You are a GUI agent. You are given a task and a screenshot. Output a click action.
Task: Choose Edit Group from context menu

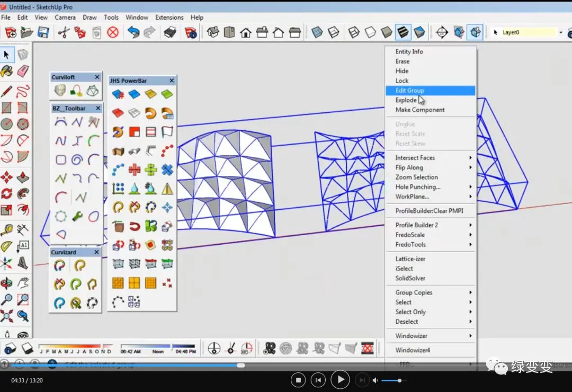tap(431, 91)
